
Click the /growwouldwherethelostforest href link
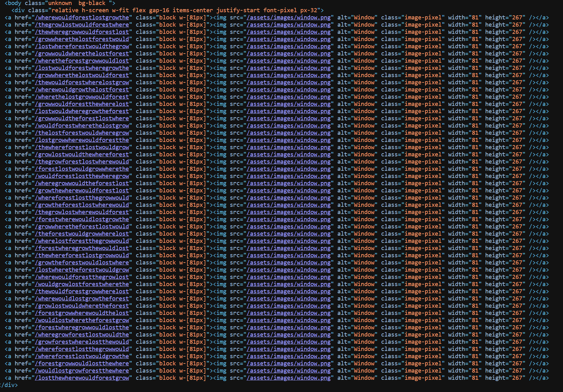click(x=82, y=54)
